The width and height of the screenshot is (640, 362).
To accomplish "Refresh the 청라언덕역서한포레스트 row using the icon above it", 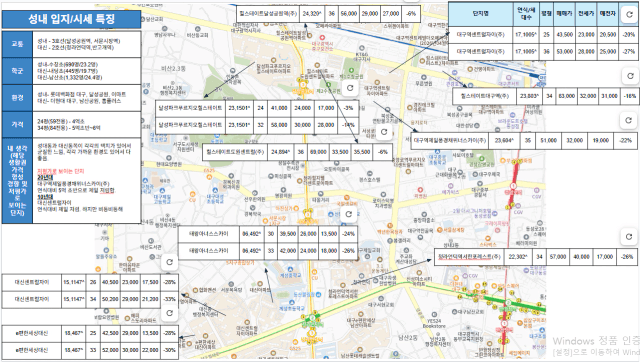I will pos(629,237).
